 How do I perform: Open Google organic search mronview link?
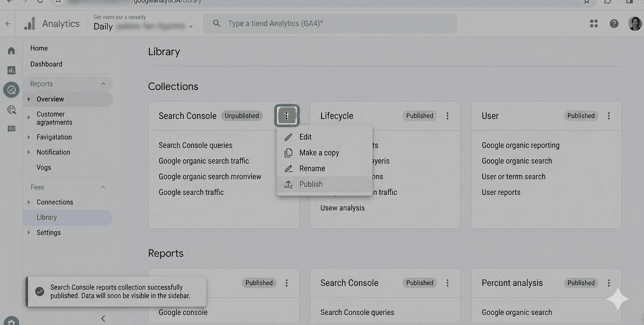click(x=210, y=177)
